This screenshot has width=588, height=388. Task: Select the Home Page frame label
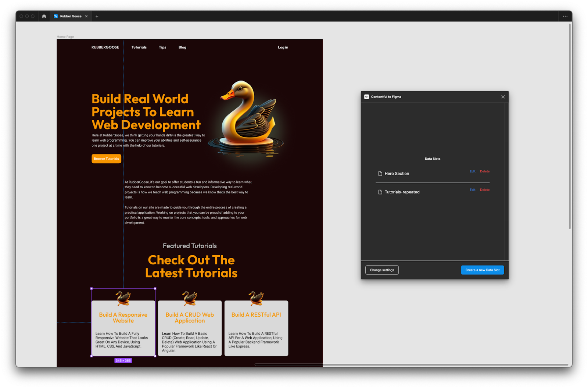coord(65,36)
